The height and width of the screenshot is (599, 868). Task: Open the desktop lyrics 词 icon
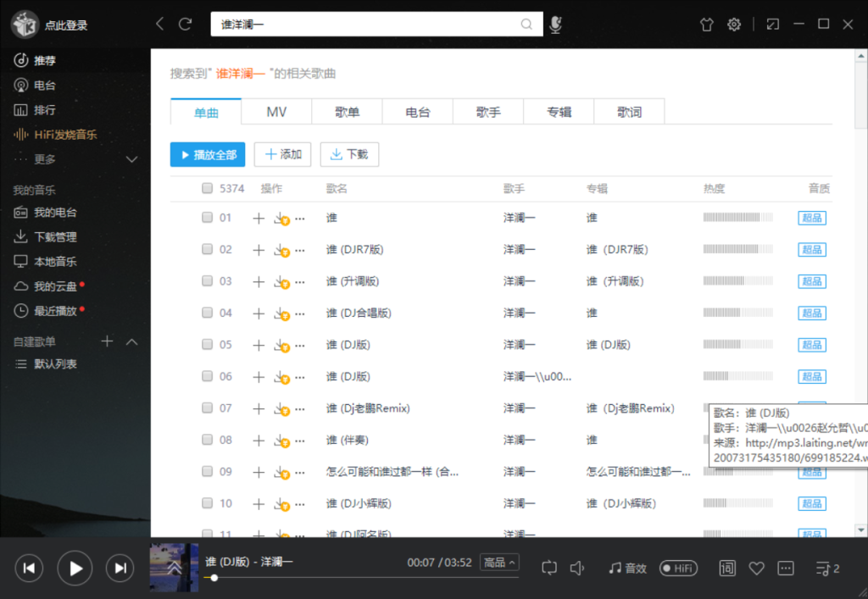coord(726,568)
